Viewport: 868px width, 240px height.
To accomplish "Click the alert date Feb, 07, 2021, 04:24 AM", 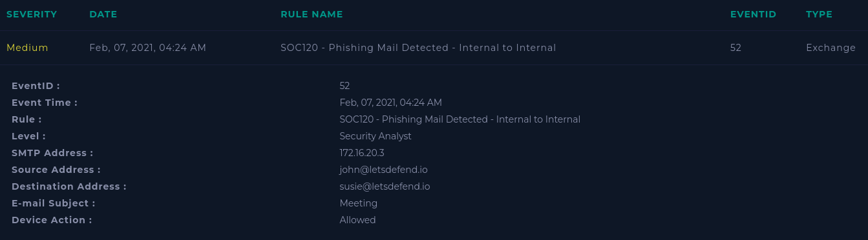I will point(148,48).
